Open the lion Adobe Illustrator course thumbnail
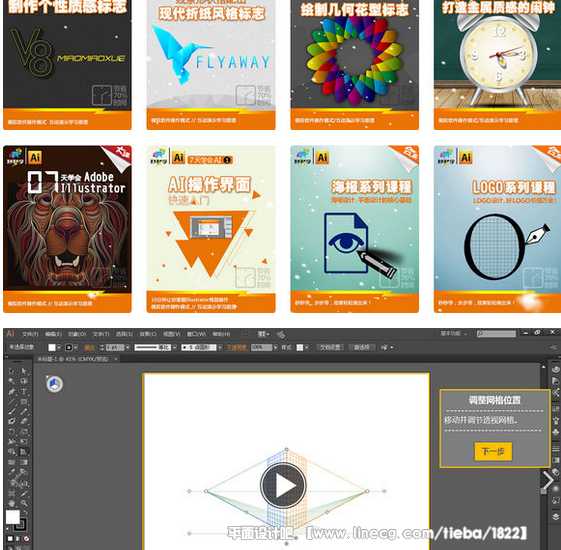 [x=67, y=229]
